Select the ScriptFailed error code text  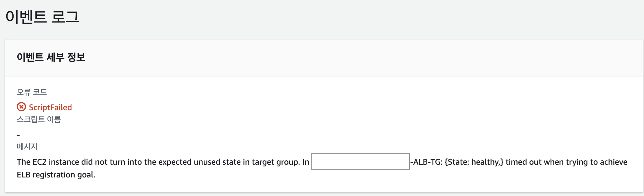tap(50, 107)
